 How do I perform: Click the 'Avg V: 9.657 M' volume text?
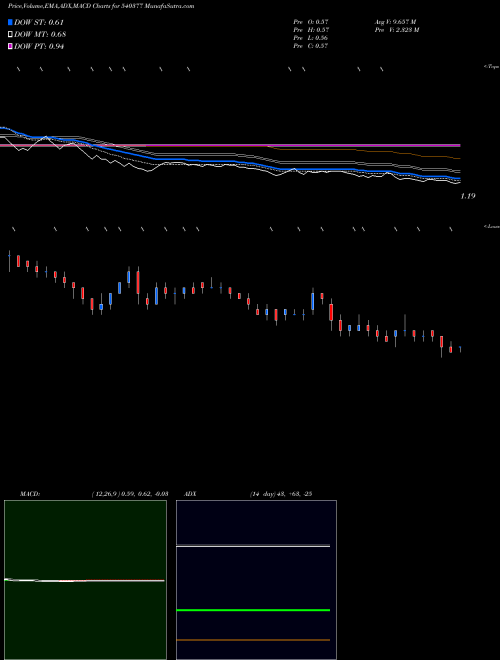click(395, 21)
